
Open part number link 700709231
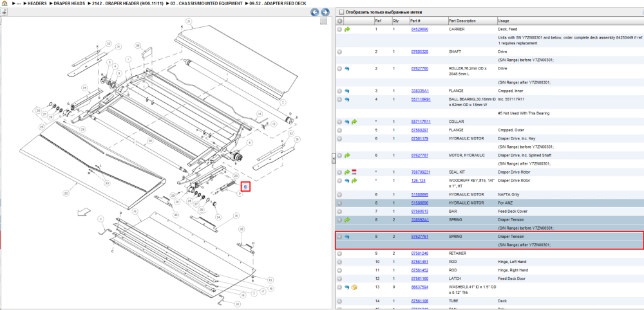coord(421,172)
